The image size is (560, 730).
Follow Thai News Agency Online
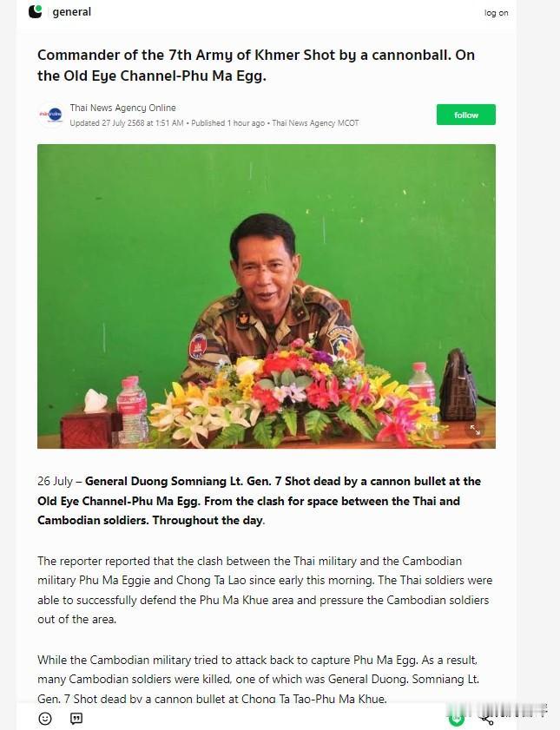[x=466, y=115]
